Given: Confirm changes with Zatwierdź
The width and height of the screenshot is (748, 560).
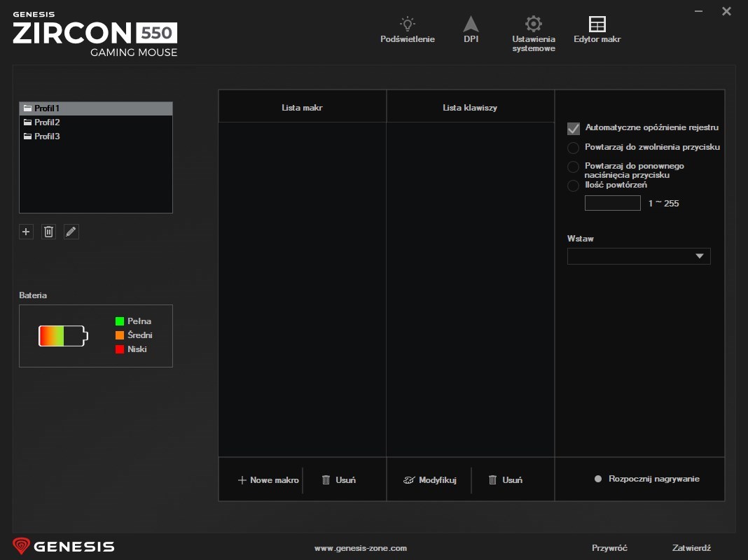Looking at the screenshot, I should pos(691,548).
